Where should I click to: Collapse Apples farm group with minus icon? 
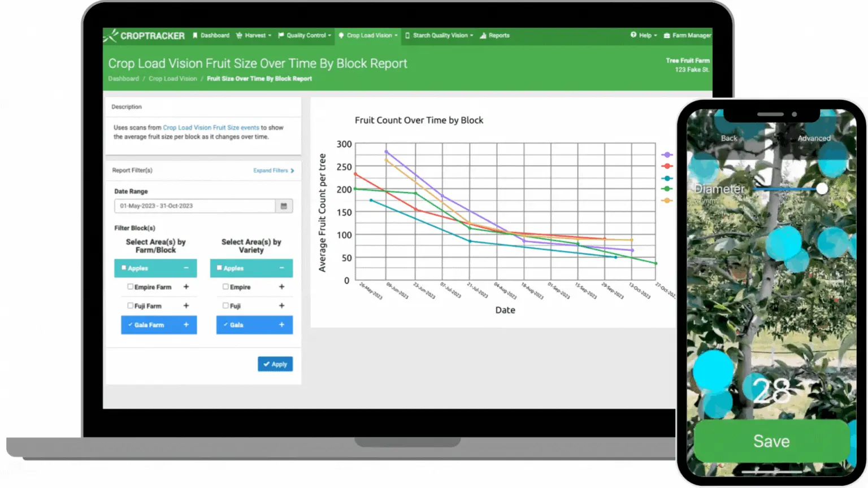pyautogui.click(x=186, y=268)
